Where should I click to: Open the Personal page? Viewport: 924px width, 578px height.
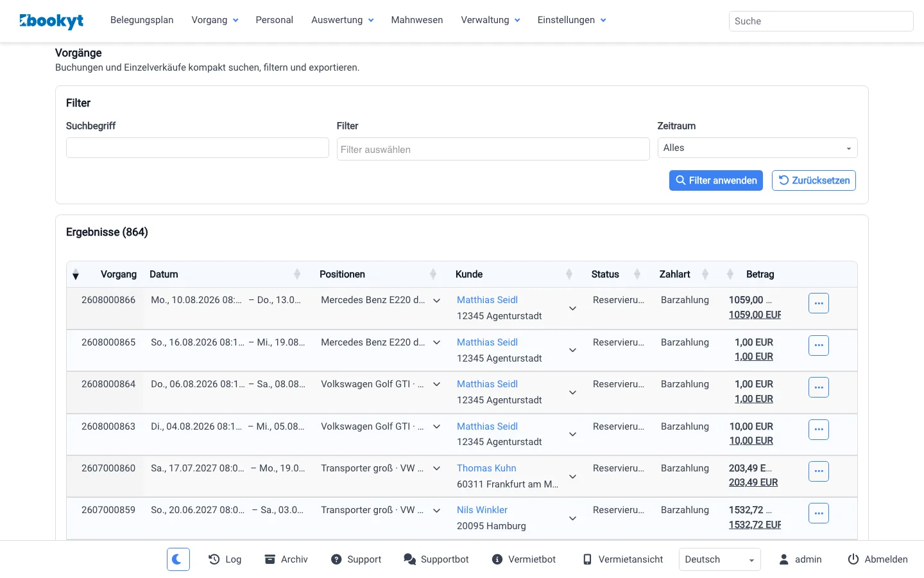[x=275, y=20]
